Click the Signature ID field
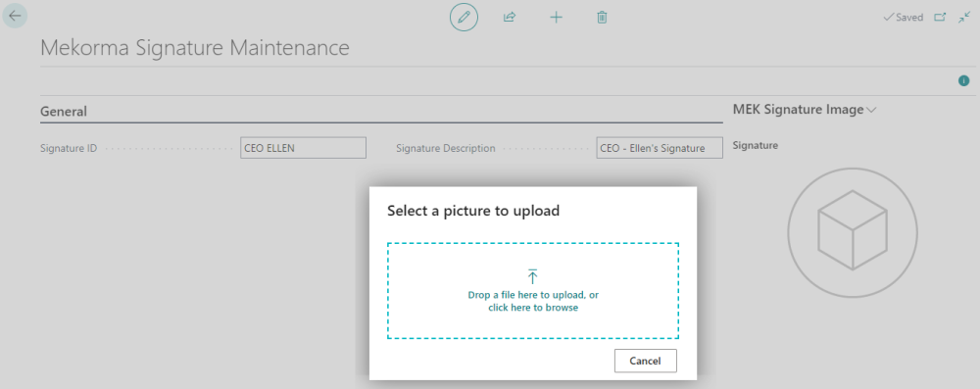980x389 pixels. (x=303, y=148)
